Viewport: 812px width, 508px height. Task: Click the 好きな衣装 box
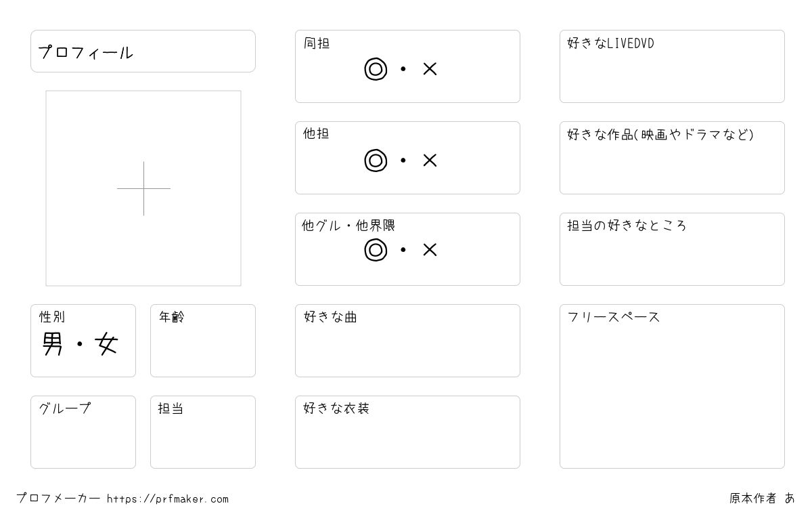click(407, 432)
